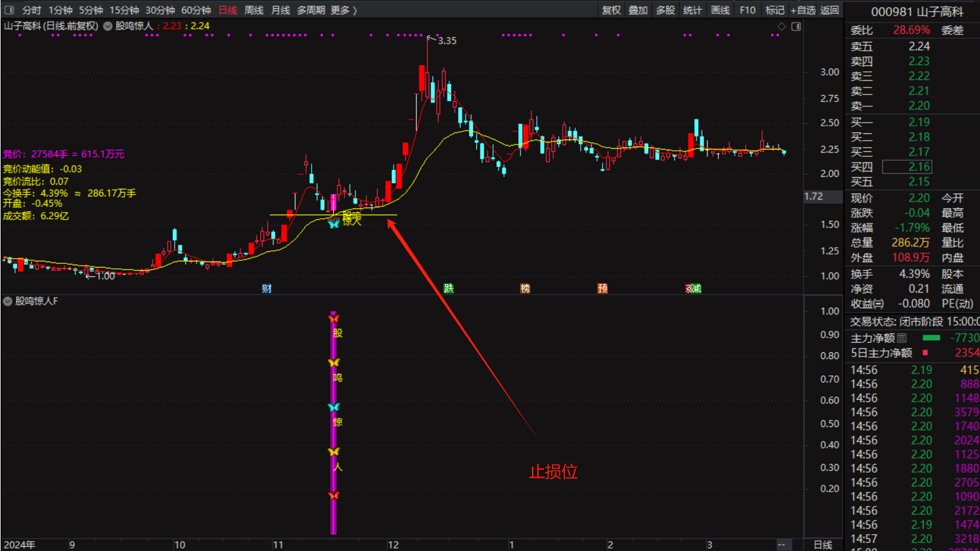Image resolution: width=980 pixels, height=551 pixels.
Task: Select the 60分钟 period tab
Action: tap(196, 10)
